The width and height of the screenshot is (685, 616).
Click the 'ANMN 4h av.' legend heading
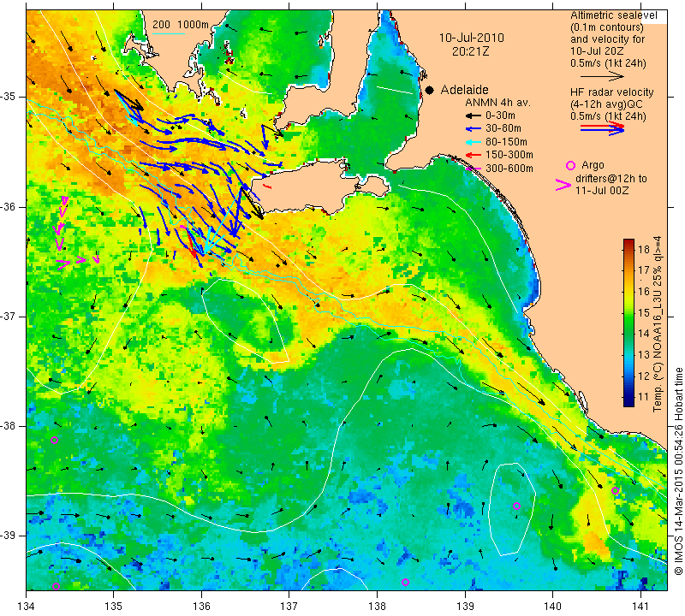[x=497, y=103]
